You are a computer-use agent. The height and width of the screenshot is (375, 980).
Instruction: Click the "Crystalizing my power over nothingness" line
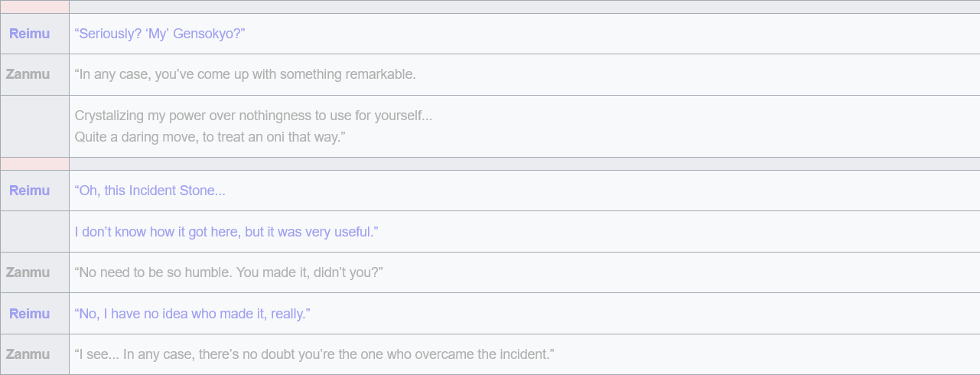[253, 116]
